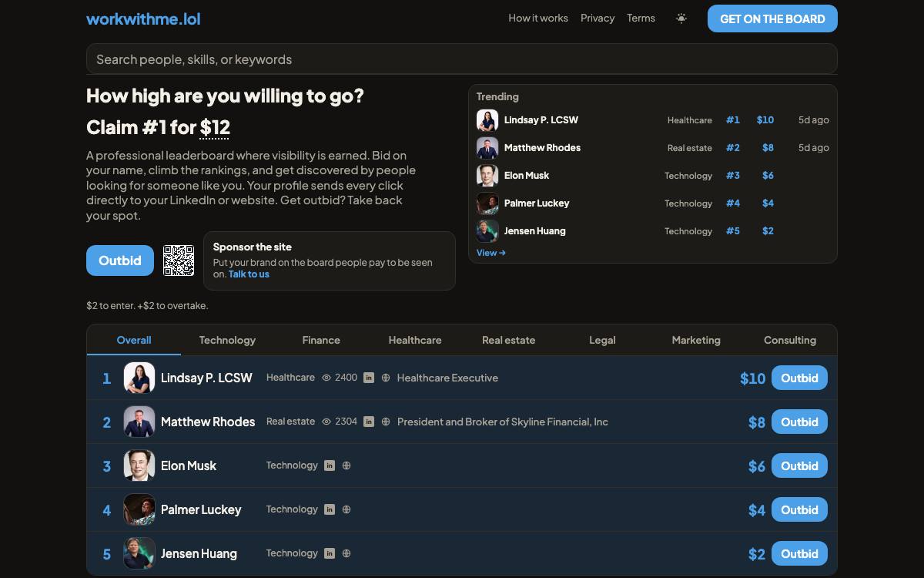Click the #3 rank in Trending
The image size is (924, 578).
pos(733,176)
